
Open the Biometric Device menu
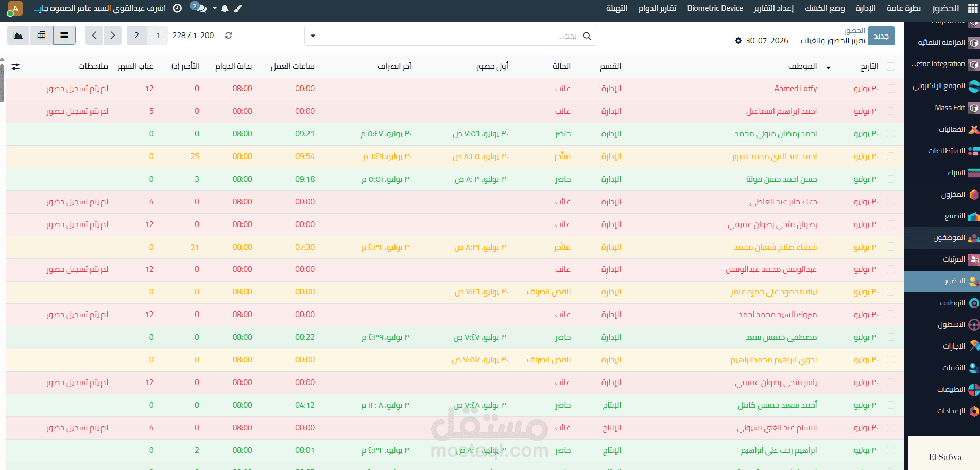tap(715, 8)
